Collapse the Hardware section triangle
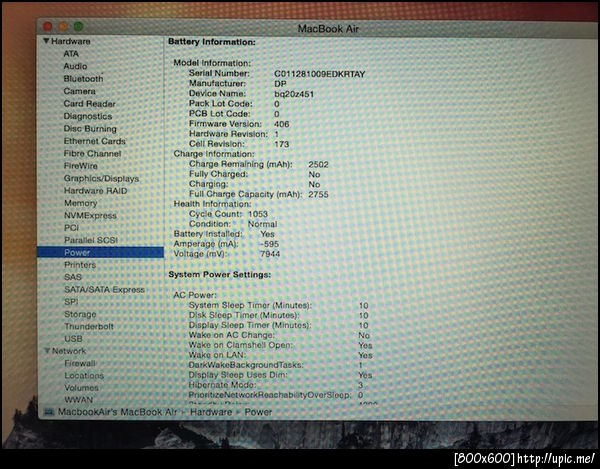The image size is (600, 469). [46, 41]
